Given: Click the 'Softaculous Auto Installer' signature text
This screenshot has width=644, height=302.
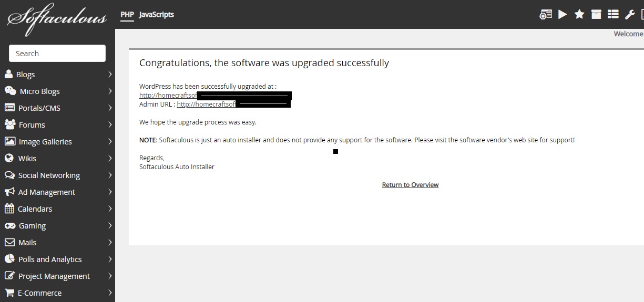Looking at the screenshot, I should [177, 167].
